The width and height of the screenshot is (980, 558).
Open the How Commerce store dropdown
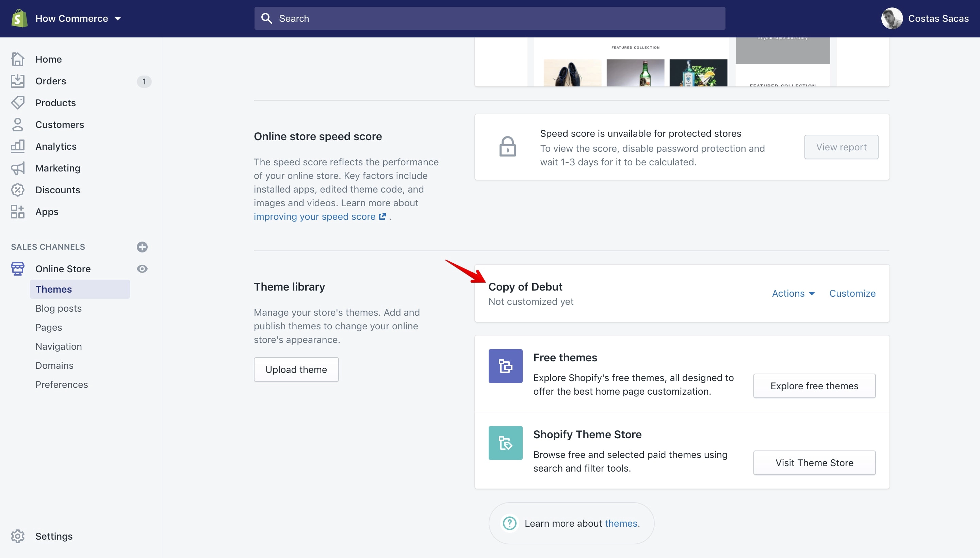click(78, 18)
